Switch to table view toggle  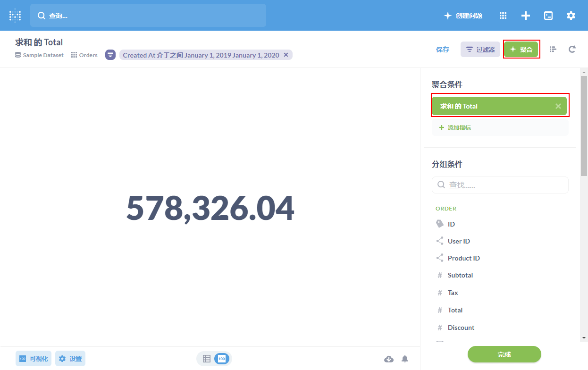pyautogui.click(x=207, y=359)
